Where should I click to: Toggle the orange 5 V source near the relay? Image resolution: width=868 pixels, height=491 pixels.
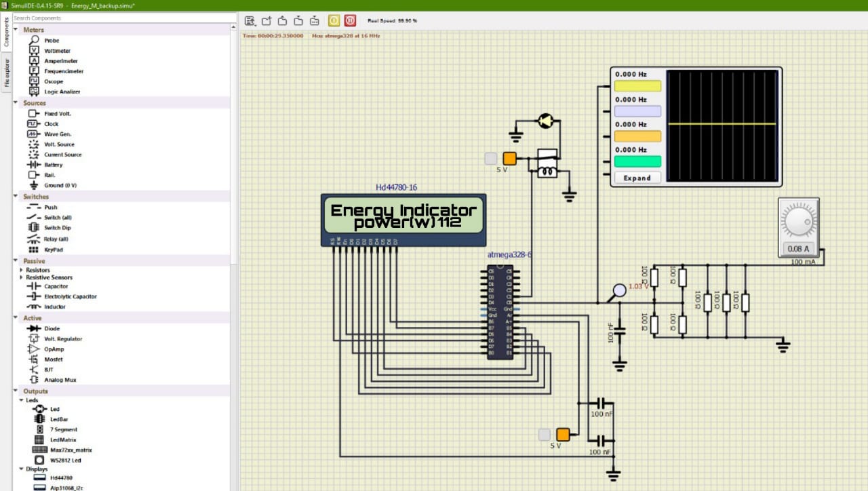[x=510, y=159]
